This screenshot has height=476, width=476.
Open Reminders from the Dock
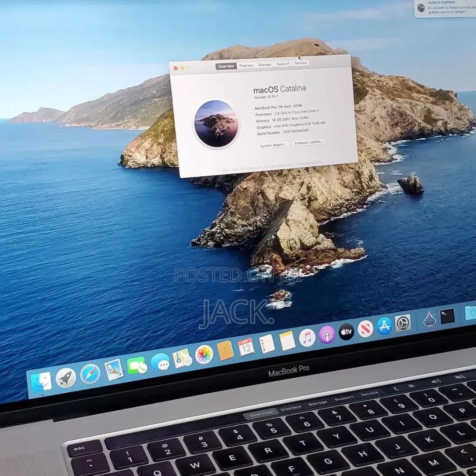tap(267, 344)
